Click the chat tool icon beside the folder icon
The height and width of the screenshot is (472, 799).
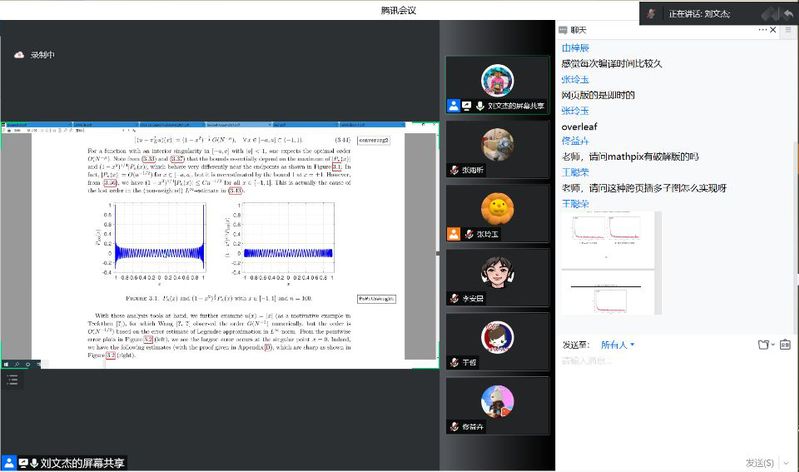(785, 345)
